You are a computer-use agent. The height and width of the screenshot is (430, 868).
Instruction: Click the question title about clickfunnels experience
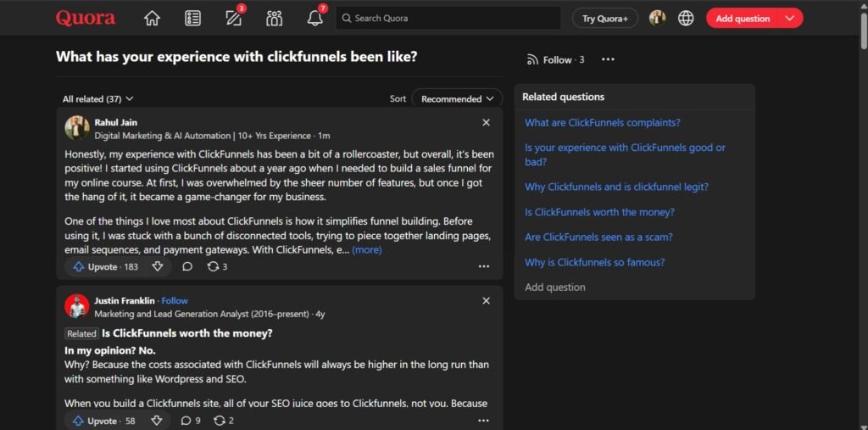click(x=236, y=57)
